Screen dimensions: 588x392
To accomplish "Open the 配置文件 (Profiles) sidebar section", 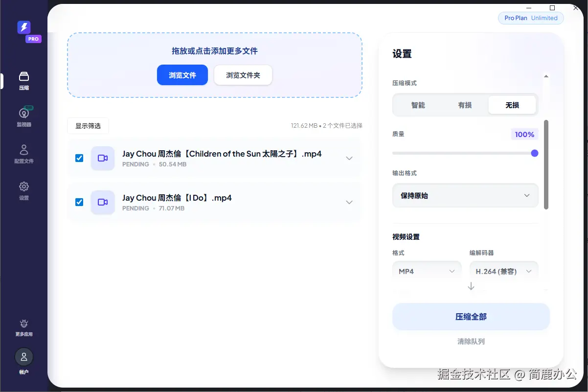I will (x=24, y=154).
